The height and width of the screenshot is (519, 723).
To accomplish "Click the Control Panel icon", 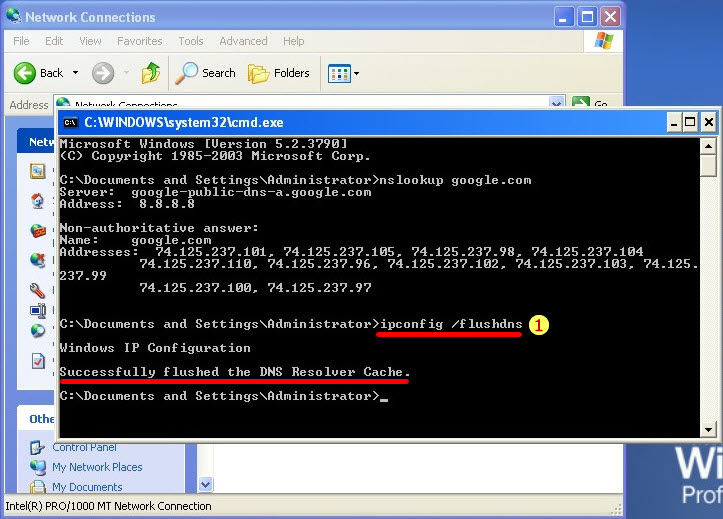I will click(37, 447).
